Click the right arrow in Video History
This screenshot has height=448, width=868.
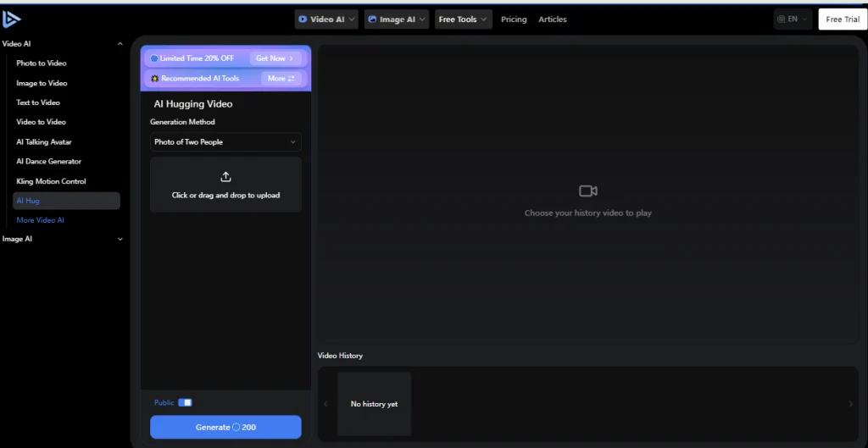point(850,404)
